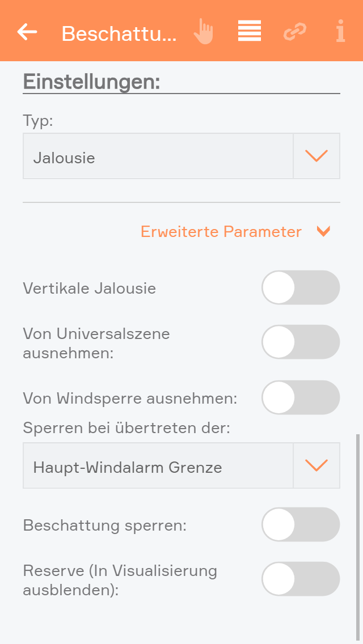Screen dimensions: 363x644
Task: Collapse the Erweiterte Parameter section
Action: coord(221,231)
